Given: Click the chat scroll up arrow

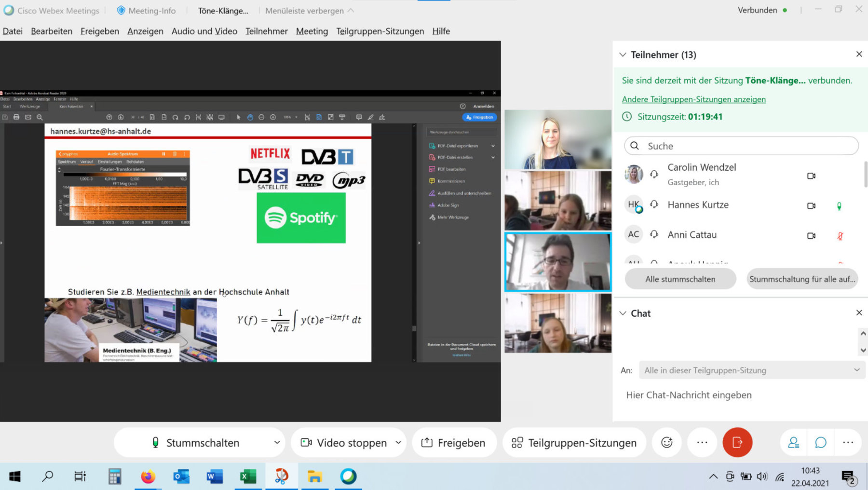Looking at the screenshot, I should 863,333.
